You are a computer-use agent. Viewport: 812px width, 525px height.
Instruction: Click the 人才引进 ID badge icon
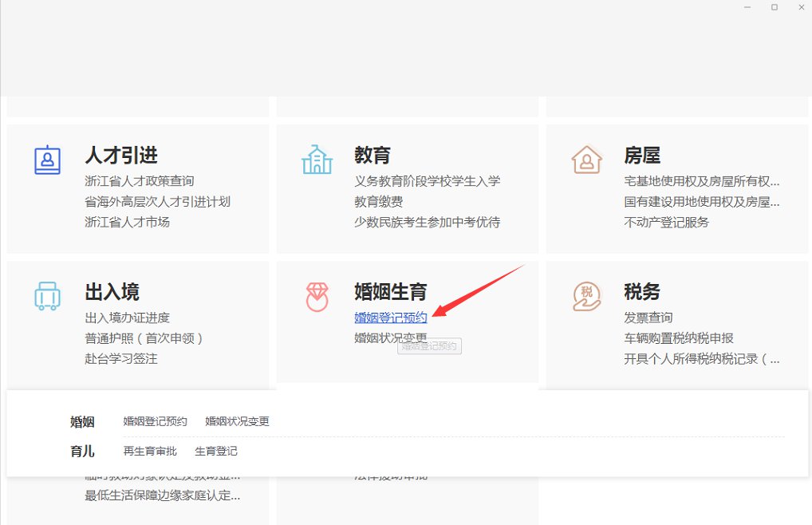click(x=47, y=160)
